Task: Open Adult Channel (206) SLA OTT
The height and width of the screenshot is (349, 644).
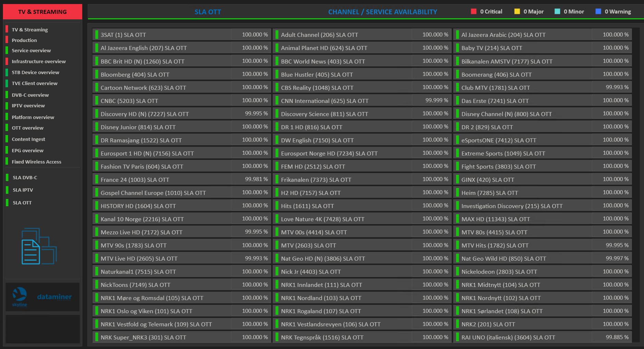Action: pos(362,35)
